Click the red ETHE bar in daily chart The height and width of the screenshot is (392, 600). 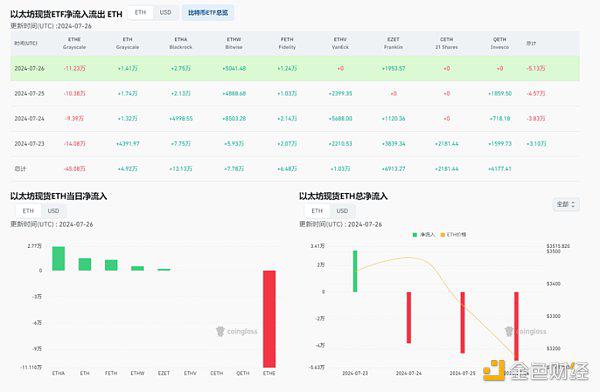269,319
